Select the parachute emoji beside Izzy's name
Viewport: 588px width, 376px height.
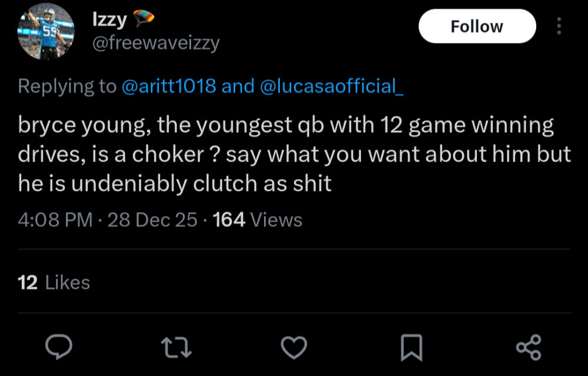click(144, 18)
